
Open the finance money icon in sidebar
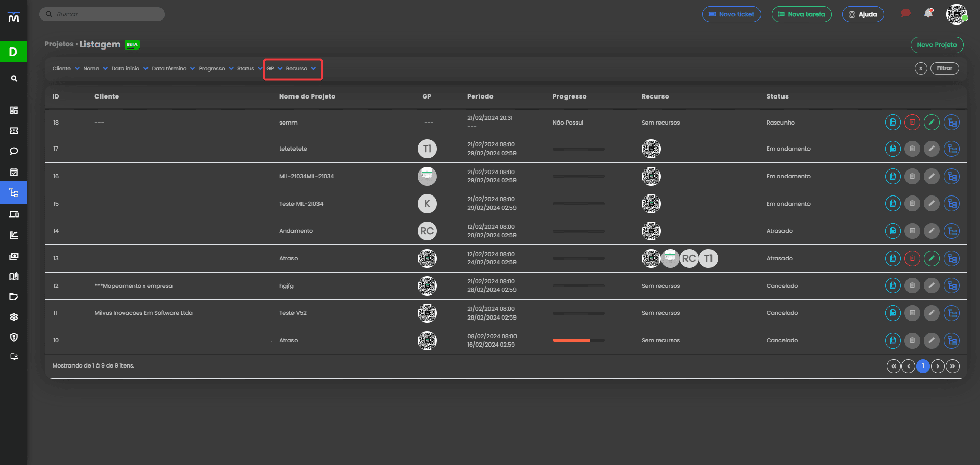pyautogui.click(x=14, y=256)
